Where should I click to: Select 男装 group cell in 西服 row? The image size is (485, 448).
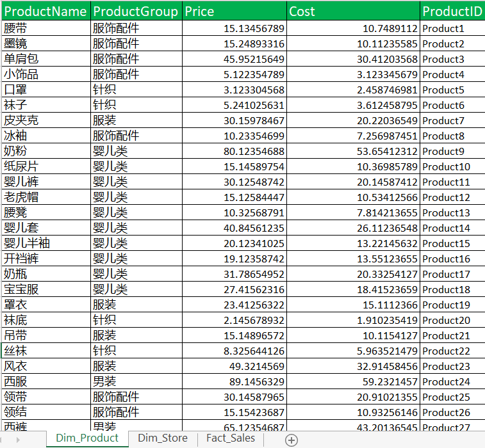(136, 381)
